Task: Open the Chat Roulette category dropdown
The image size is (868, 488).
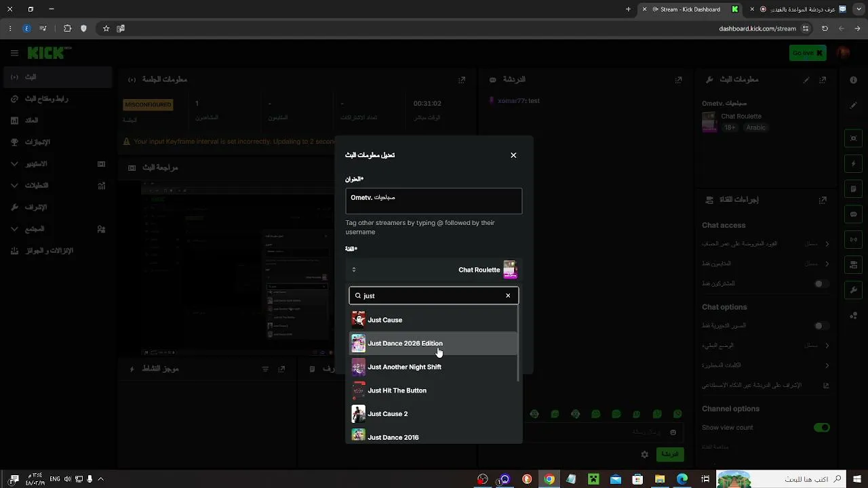Action: 433,270
